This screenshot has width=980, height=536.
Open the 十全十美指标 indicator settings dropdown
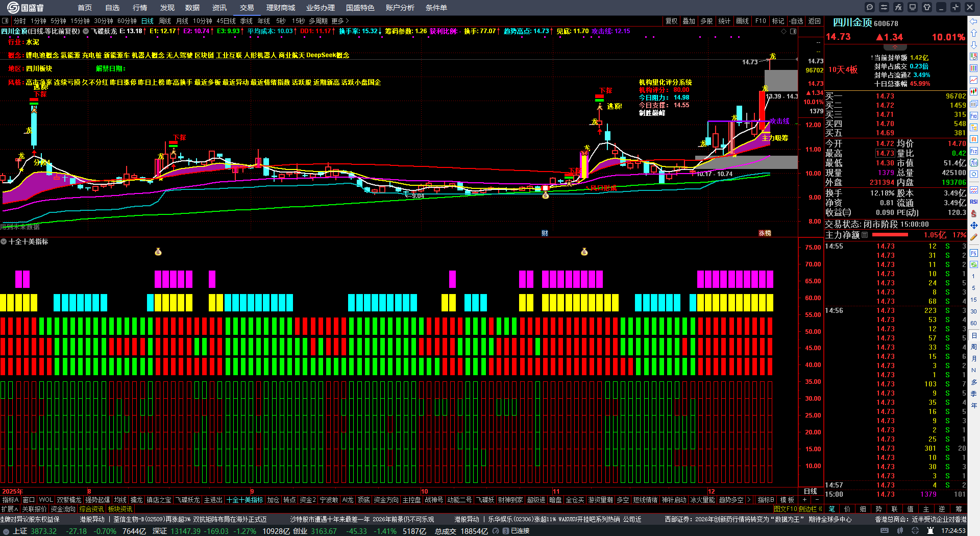click(4, 241)
